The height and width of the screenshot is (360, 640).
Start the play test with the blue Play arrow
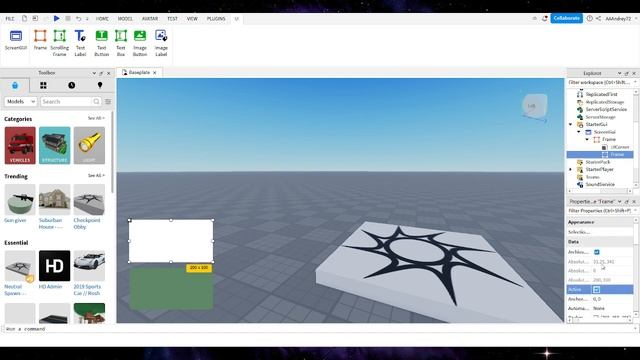coord(57,18)
